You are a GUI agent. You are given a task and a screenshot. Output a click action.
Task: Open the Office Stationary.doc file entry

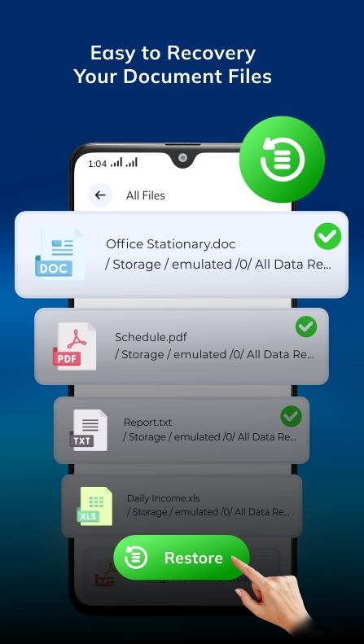182,255
